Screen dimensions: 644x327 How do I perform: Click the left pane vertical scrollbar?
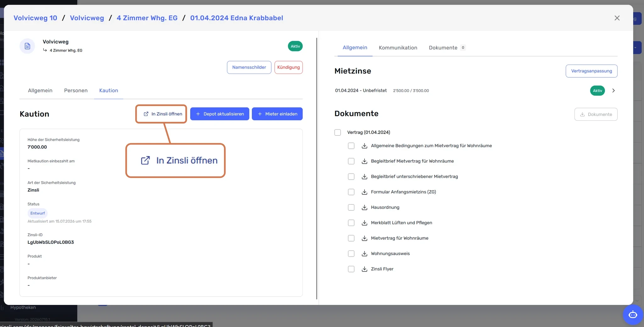pyautogui.click(x=317, y=168)
